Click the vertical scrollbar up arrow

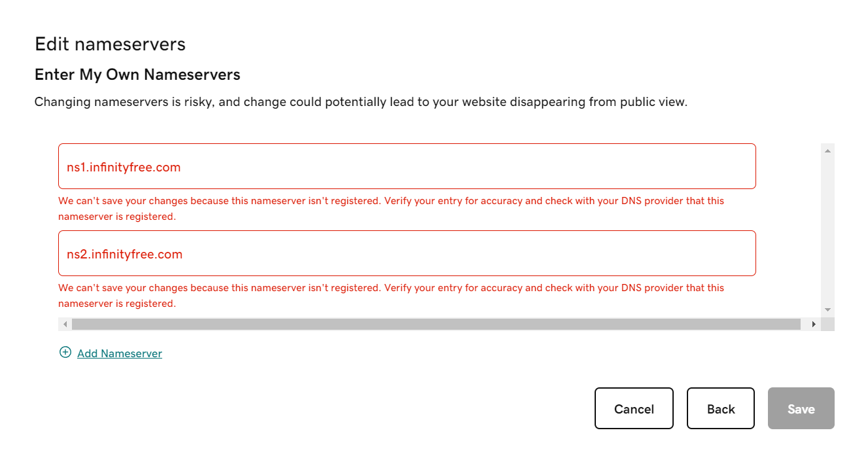point(827,151)
